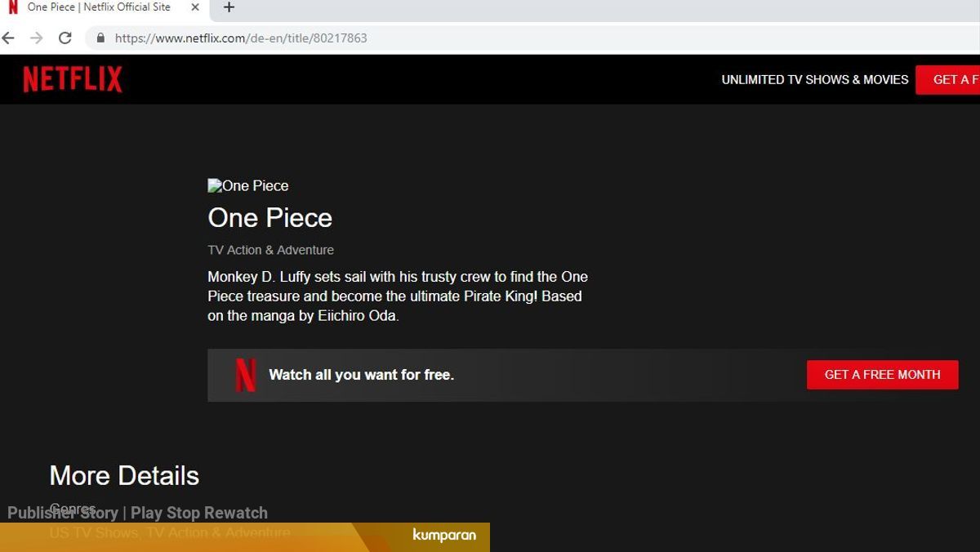980x552 pixels.
Task: Click the Netflix favicon in the tab
Action: 12,7
